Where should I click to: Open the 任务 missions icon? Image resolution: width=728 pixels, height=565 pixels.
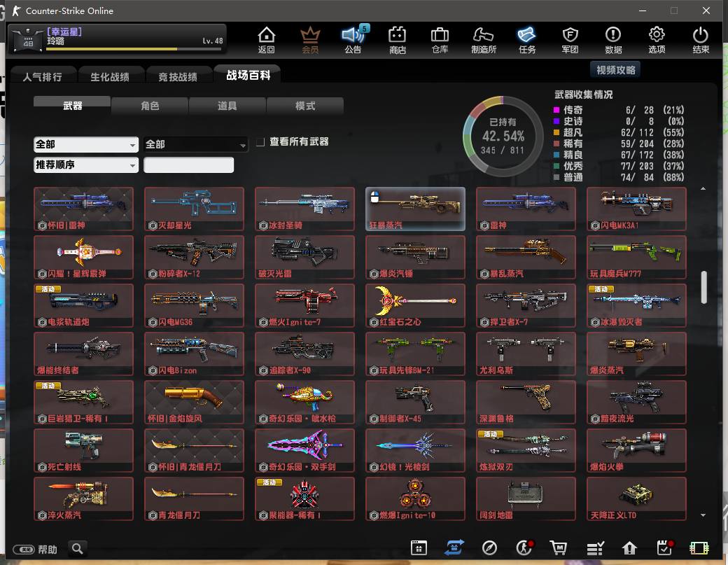tap(527, 40)
